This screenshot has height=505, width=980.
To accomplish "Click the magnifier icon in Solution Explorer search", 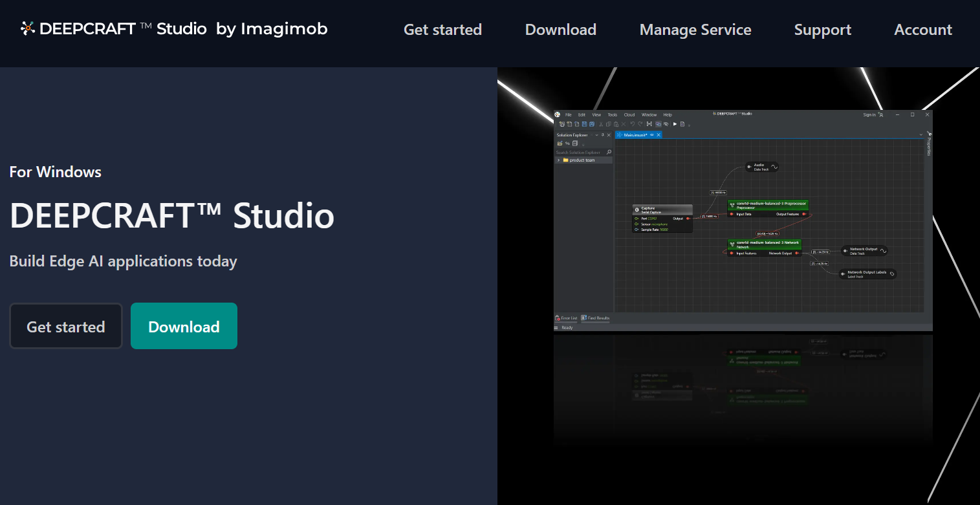I will [x=609, y=153].
